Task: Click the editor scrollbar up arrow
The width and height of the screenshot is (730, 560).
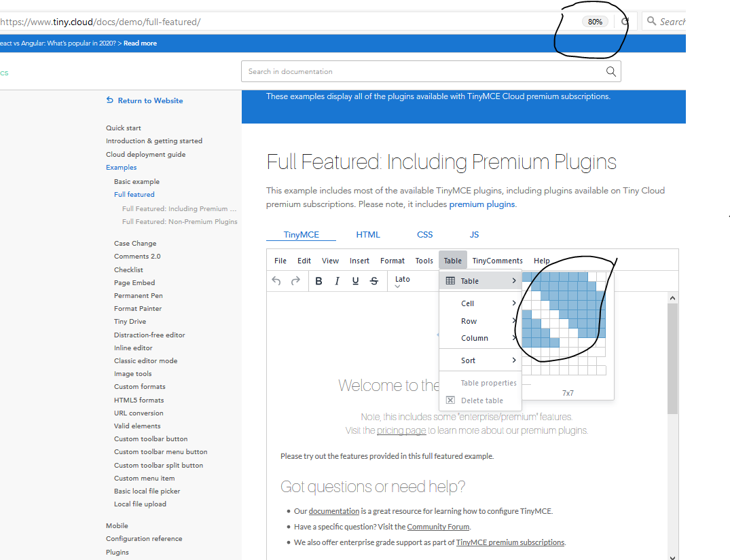Action: [x=672, y=298]
